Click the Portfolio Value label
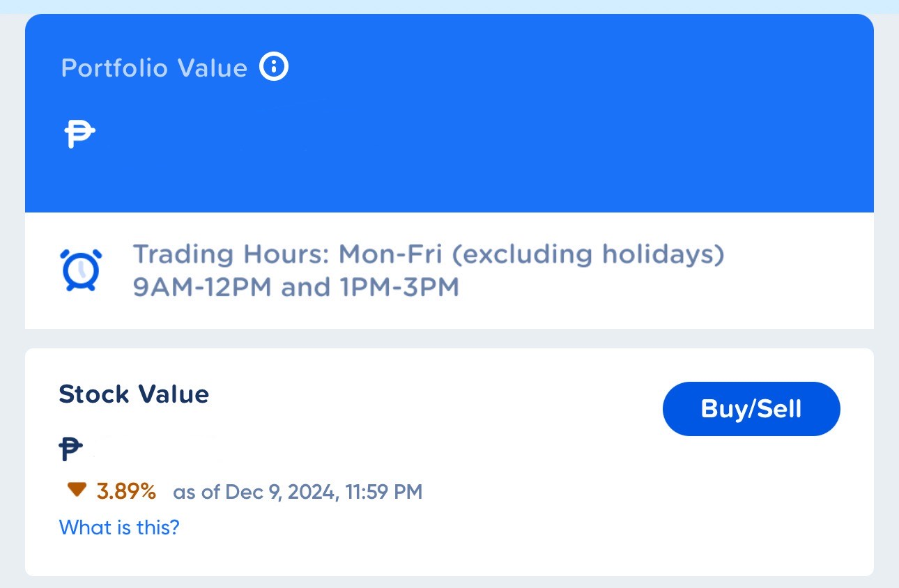Viewport: 899px width, 588px height. (154, 68)
